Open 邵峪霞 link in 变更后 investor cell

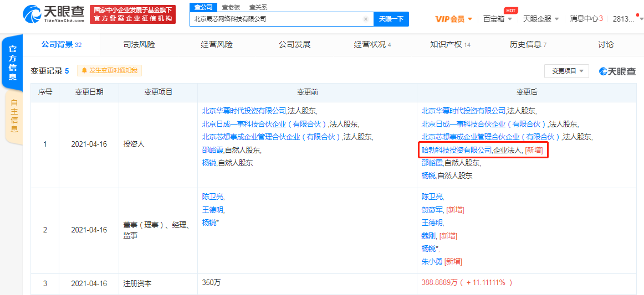coord(432,163)
